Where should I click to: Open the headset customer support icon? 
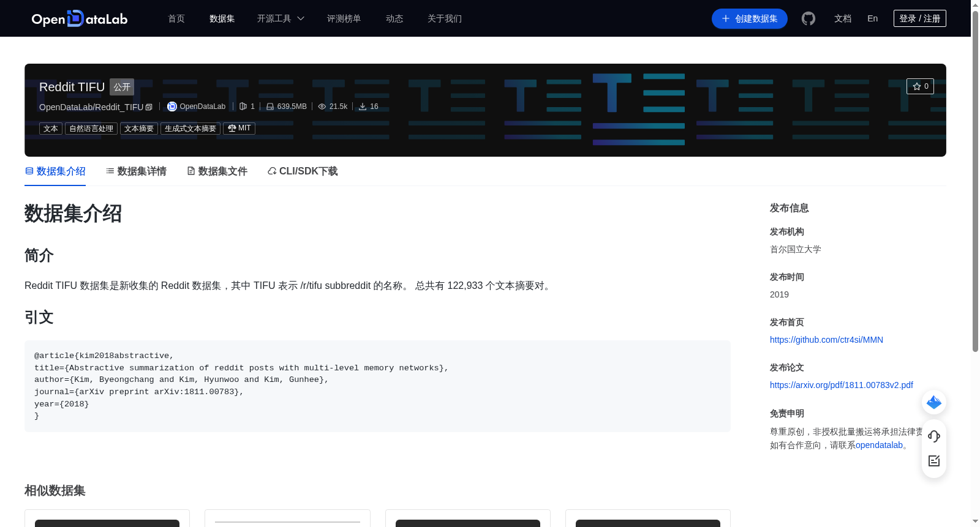pos(934,436)
